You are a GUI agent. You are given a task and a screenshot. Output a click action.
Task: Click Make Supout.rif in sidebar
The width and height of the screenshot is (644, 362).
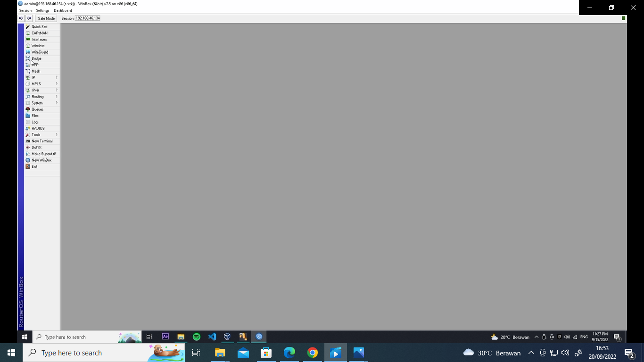(42, 154)
